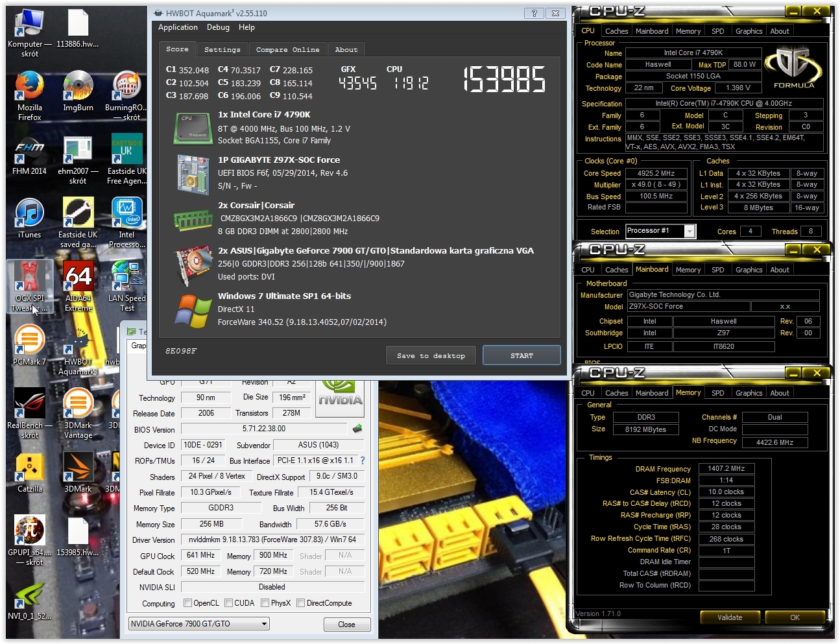840x644 pixels.
Task: Click Windows 7 Ultimate logo icon in Aquamark
Action: 192,311
